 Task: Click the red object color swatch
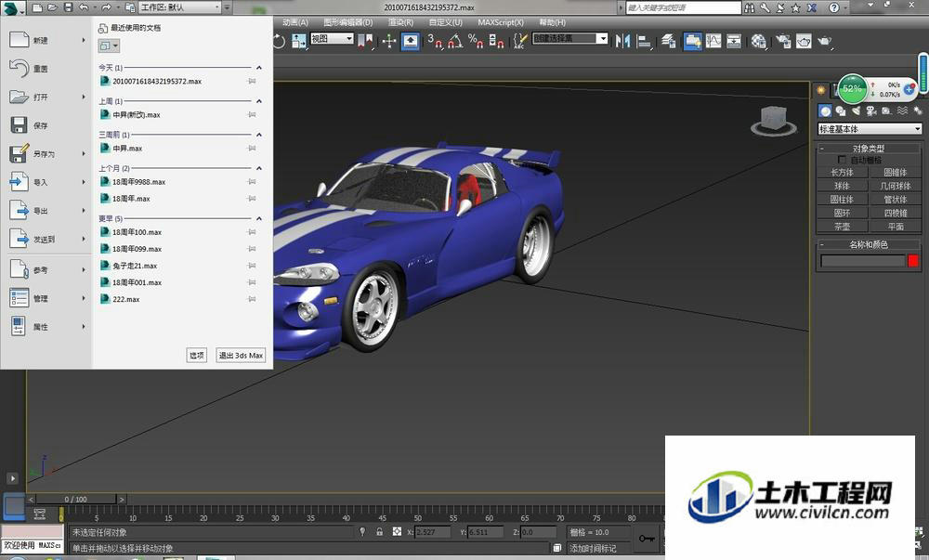913,260
